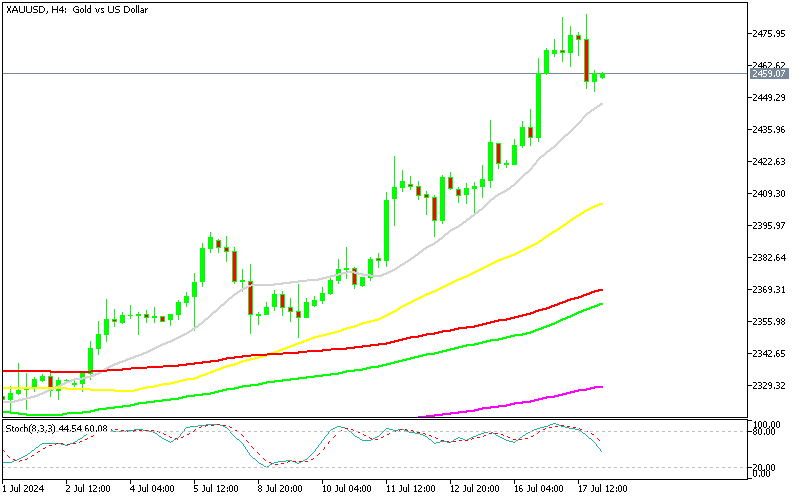Click the 17 Jul 12:00 time label
The width and height of the screenshot is (800, 500).
pyautogui.click(x=604, y=489)
